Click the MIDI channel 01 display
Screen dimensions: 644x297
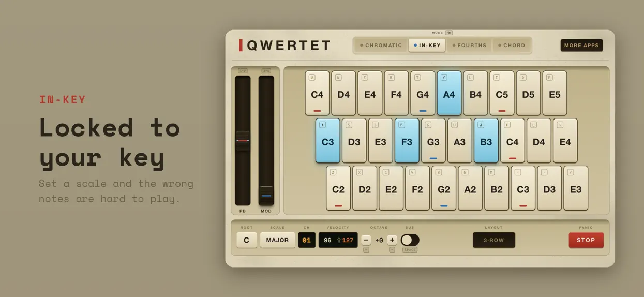point(307,240)
